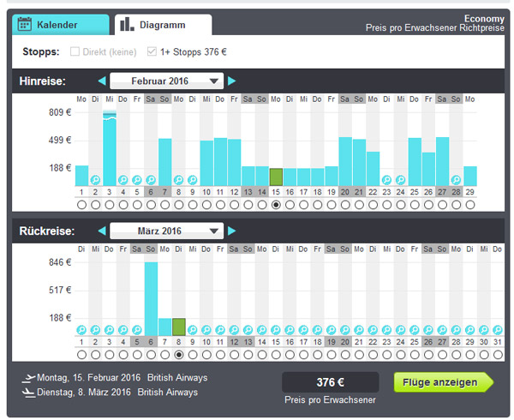The width and height of the screenshot is (514, 420).
Task: Select the radio button for 6 March return
Action: click(151, 355)
